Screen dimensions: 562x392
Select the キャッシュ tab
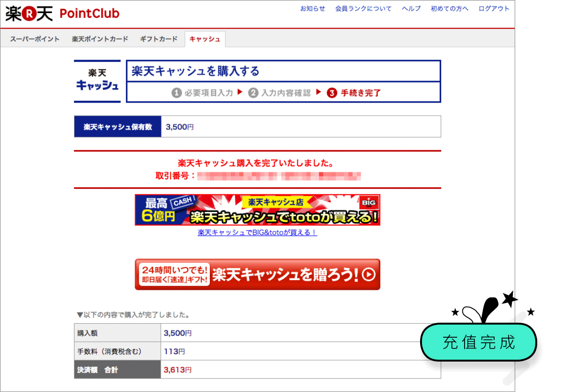(x=205, y=39)
